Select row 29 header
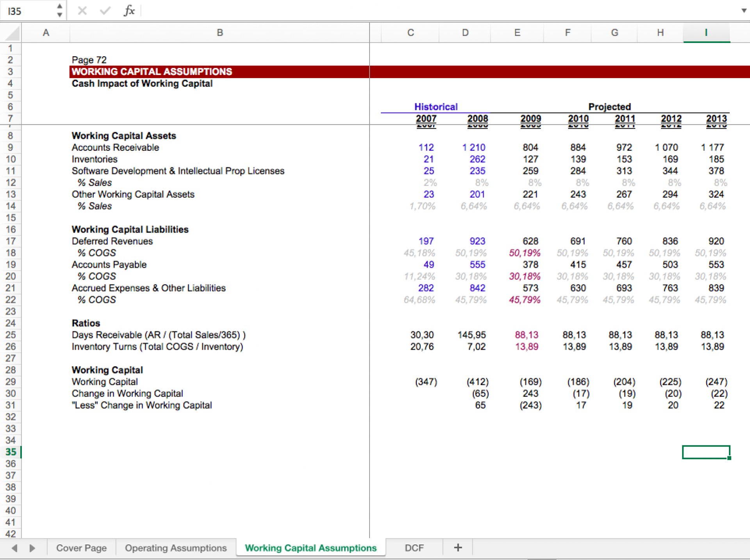The height and width of the screenshot is (560, 750). 11,382
